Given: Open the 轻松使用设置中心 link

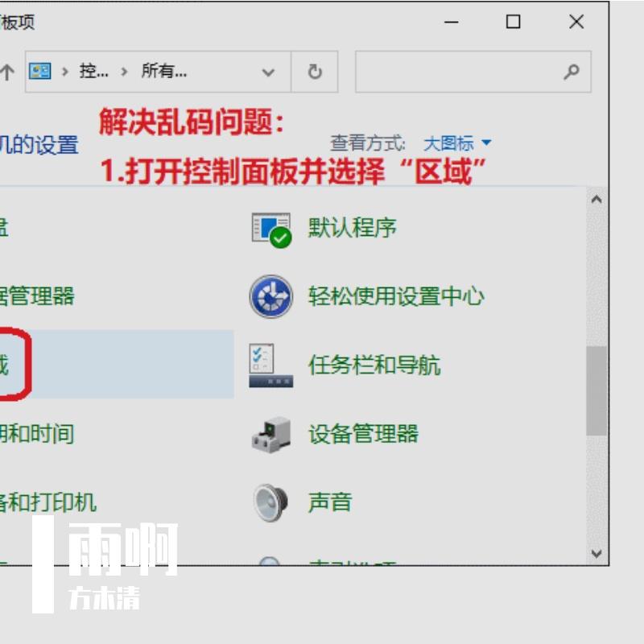Looking at the screenshot, I should click(396, 296).
